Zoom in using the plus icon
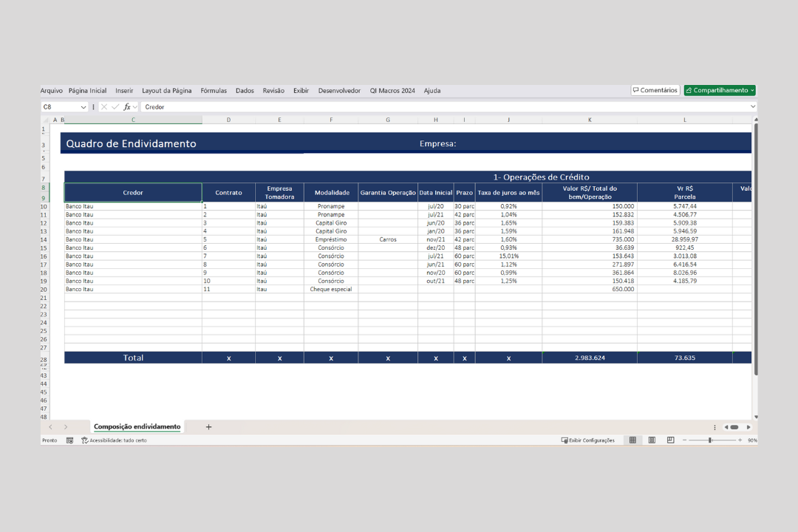Viewport: 798px width, 532px height. [x=740, y=440]
